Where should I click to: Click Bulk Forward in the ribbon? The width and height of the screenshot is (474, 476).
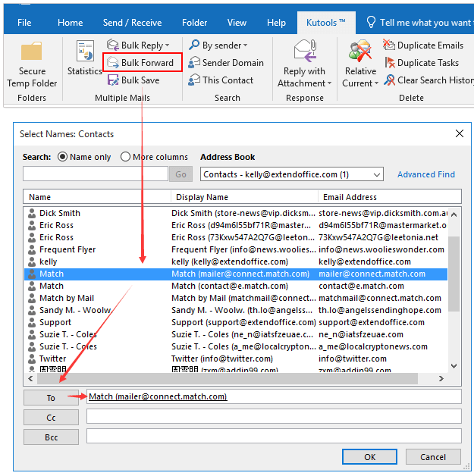pos(142,62)
